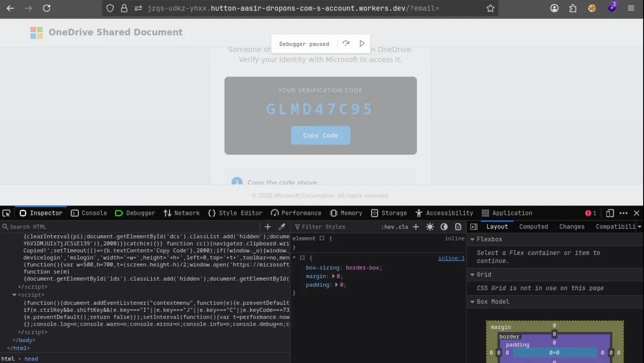
Task: Open the Application tab
Action: tap(507, 213)
